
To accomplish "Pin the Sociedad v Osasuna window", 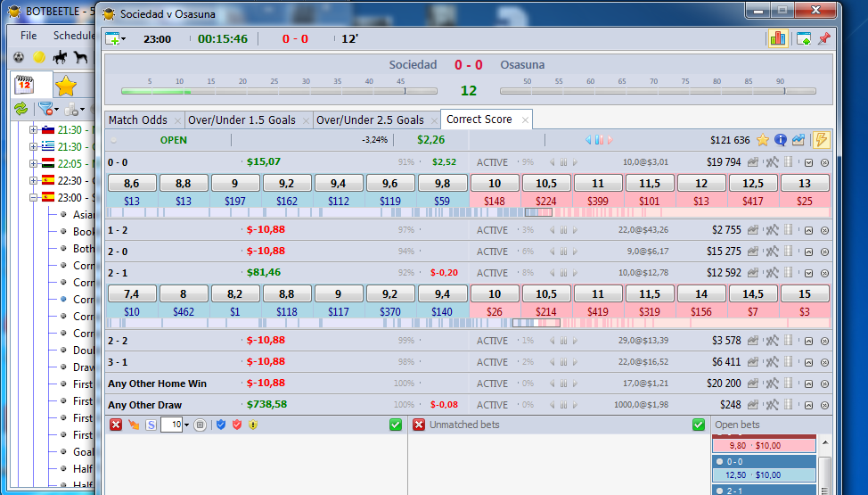I will tap(824, 38).
